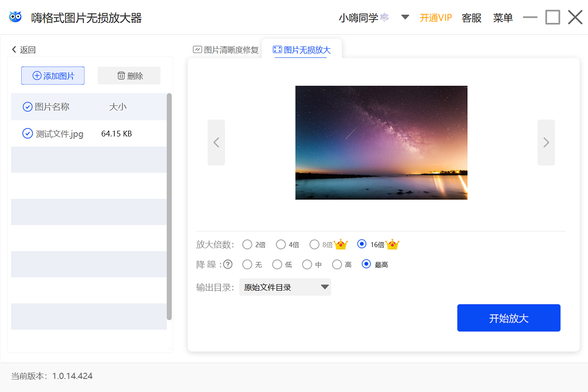Click the plus icon to 添加图片
This screenshot has height=392, width=588.
click(38, 75)
